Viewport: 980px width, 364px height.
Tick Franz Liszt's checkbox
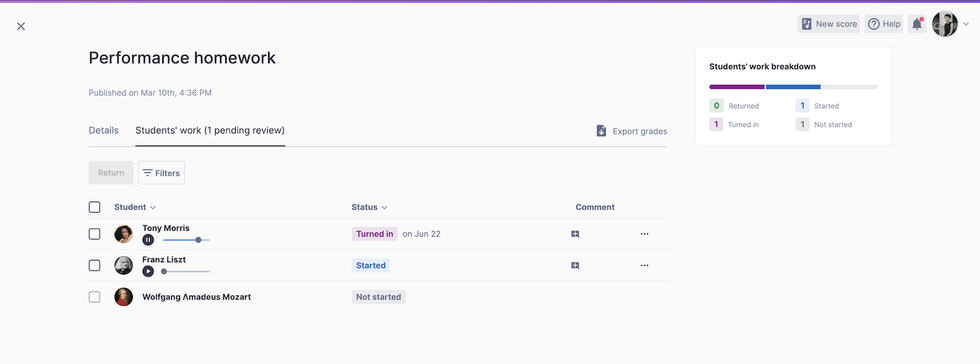click(94, 265)
